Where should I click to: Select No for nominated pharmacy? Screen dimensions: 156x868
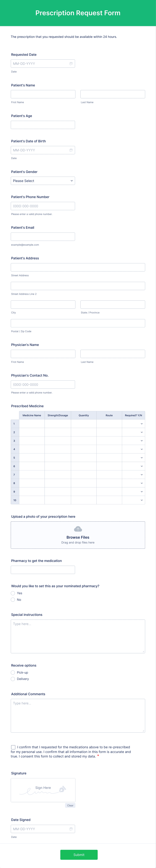point(12,599)
